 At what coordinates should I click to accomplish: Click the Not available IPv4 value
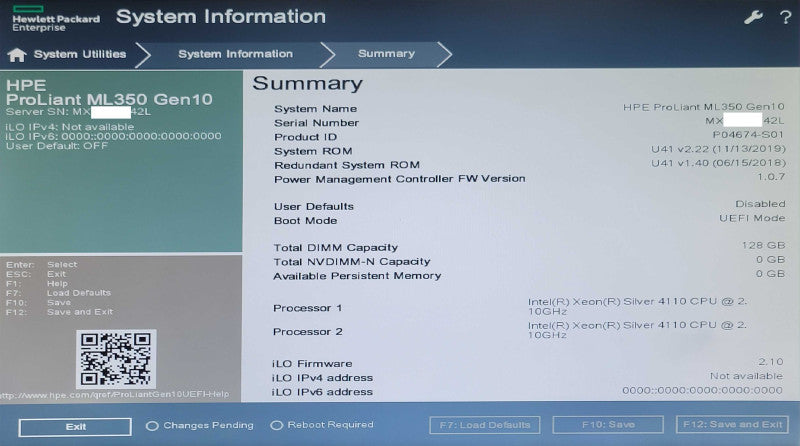(746, 376)
